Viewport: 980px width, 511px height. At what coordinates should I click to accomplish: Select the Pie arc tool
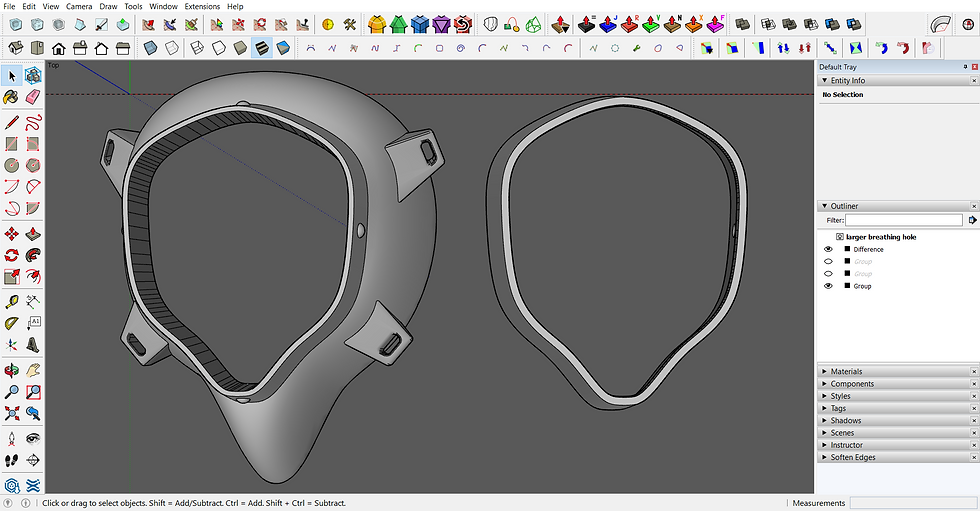click(33, 208)
